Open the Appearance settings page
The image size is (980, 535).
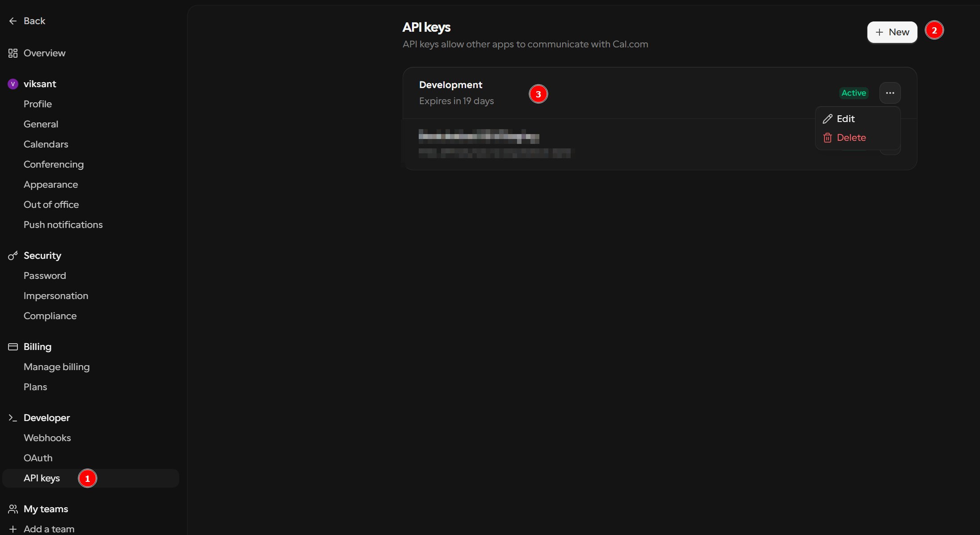pos(50,185)
